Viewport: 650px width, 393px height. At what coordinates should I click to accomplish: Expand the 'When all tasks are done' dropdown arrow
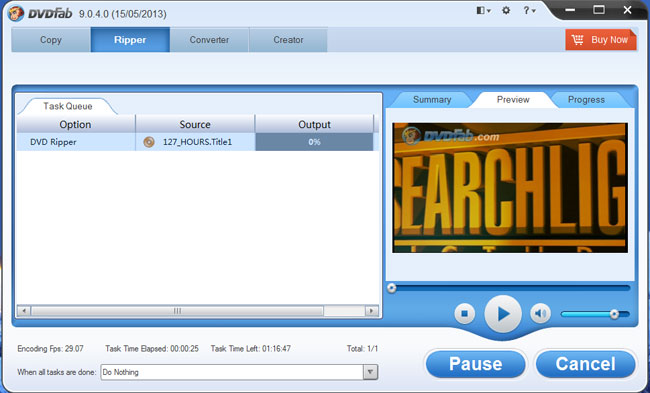(x=371, y=372)
